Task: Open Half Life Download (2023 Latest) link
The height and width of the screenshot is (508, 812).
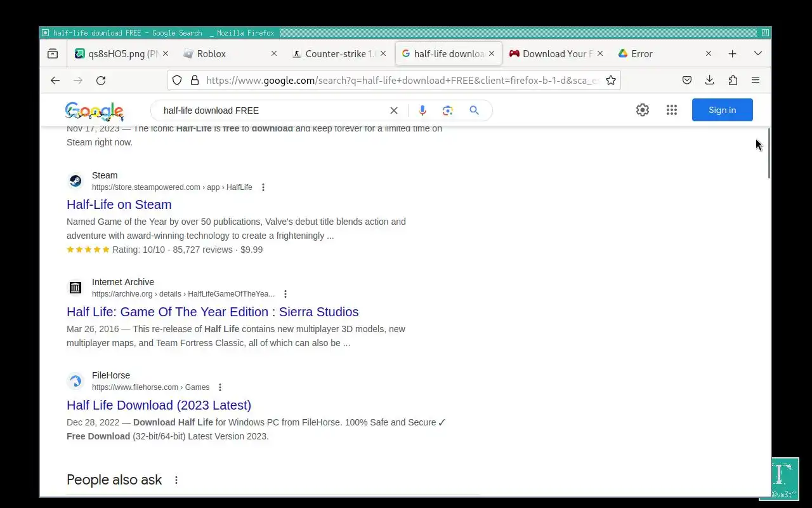Action: click(x=159, y=405)
